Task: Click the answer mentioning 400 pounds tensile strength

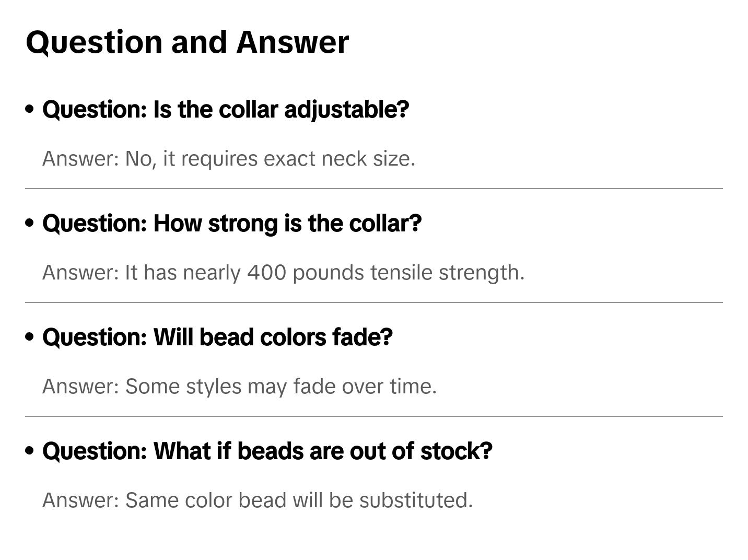Action: coord(283,273)
